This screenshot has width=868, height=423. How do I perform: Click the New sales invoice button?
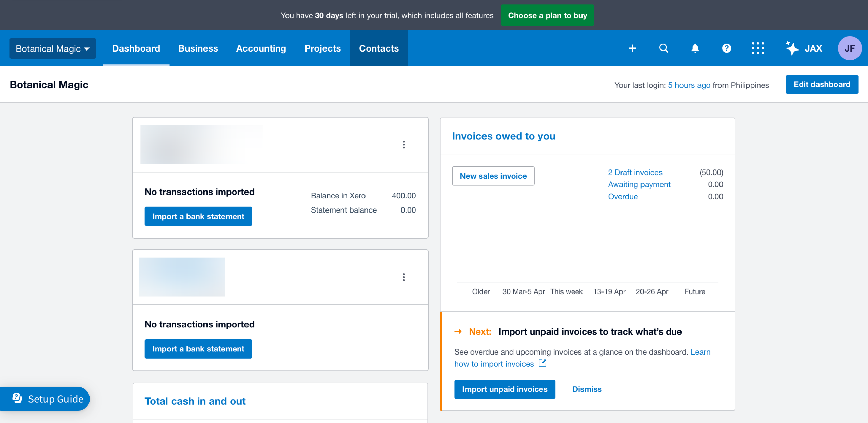(x=493, y=176)
